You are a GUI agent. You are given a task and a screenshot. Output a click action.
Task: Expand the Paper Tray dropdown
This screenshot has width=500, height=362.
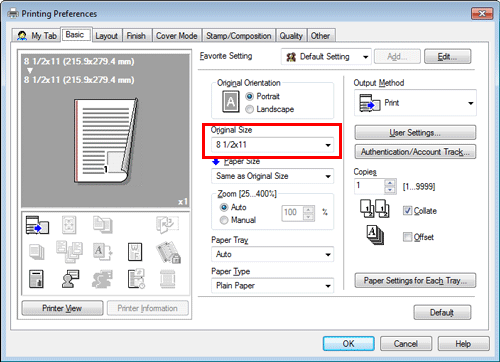tap(273, 254)
